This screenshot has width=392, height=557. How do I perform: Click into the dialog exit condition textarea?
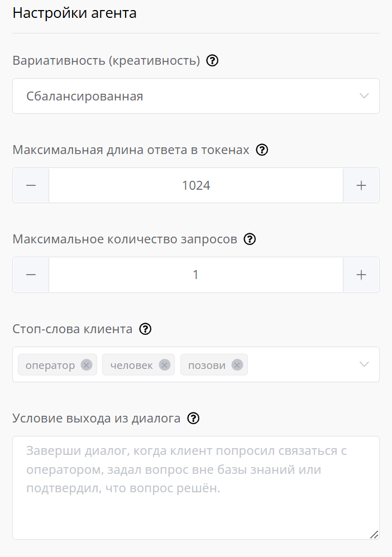(x=196, y=488)
